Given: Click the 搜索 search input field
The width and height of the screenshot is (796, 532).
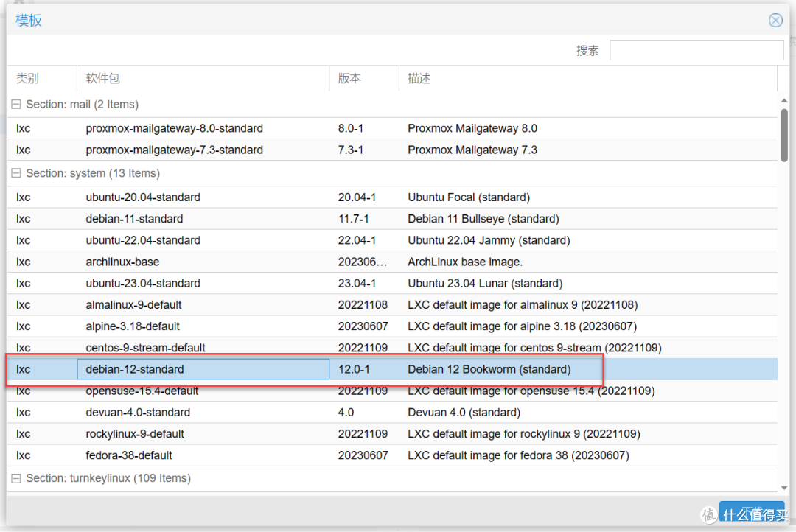Looking at the screenshot, I should pyautogui.click(x=696, y=51).
